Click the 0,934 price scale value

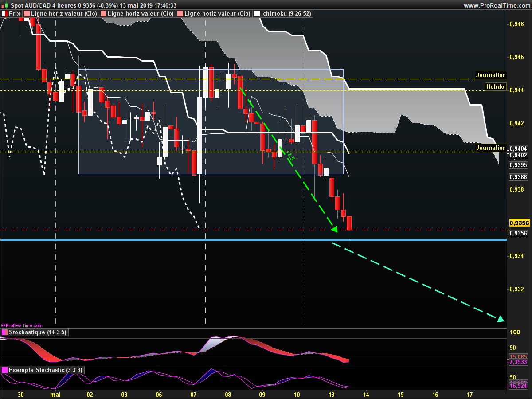pyautogui.click(x=516, y=256)
